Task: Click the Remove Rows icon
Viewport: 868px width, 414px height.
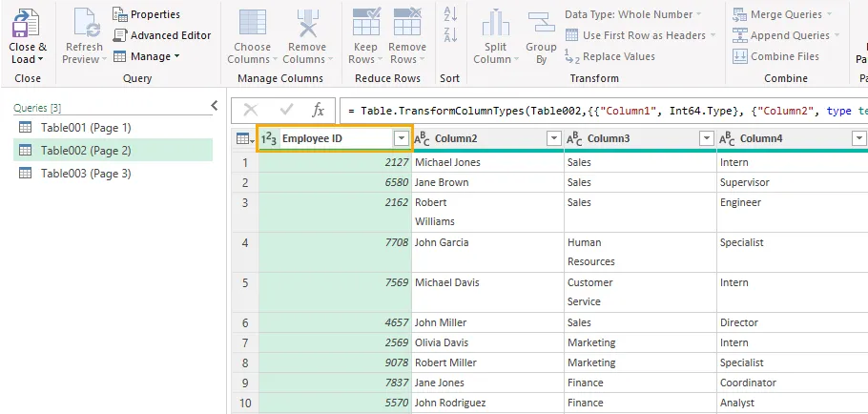Action: pos(407,23)
